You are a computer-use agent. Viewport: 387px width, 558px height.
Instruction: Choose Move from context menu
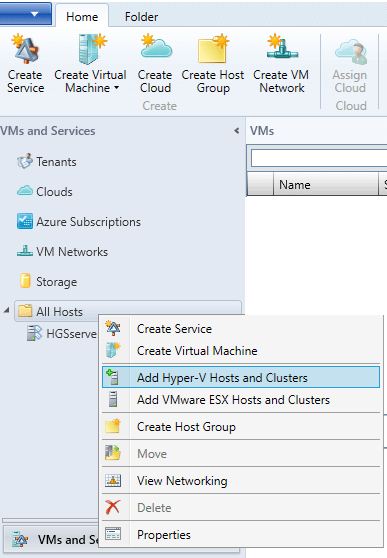[241, 454]
